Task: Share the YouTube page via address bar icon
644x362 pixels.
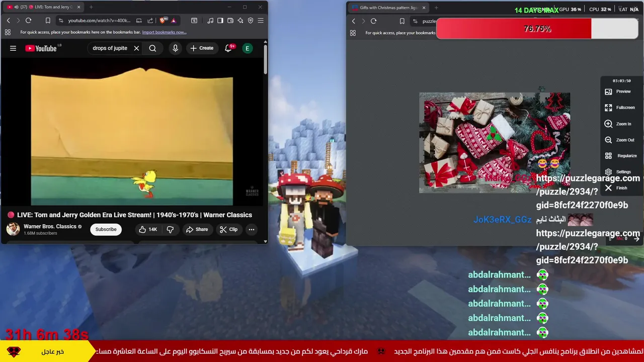Action: point(150,21)
